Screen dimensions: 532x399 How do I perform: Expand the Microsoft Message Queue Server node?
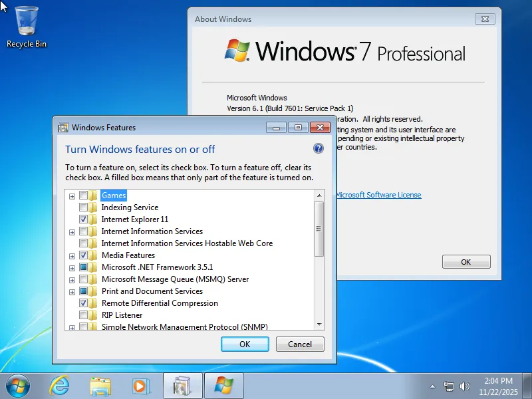pos(72,280)
